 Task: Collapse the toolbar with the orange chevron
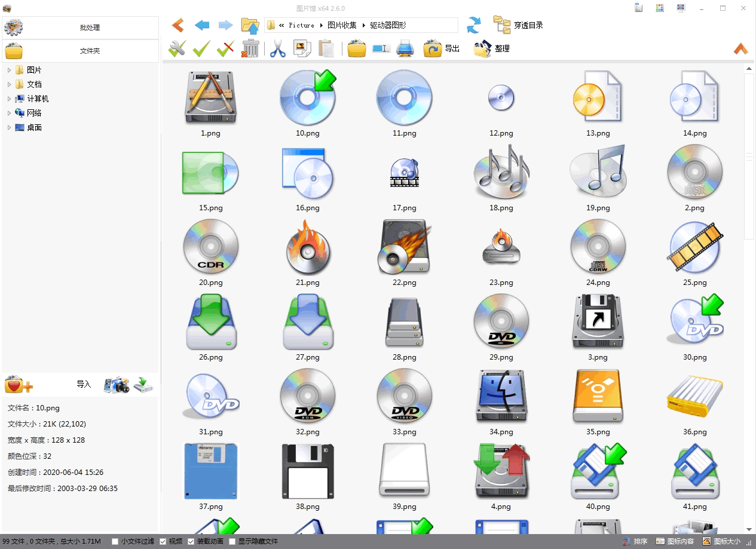click(x=740, y=49)
